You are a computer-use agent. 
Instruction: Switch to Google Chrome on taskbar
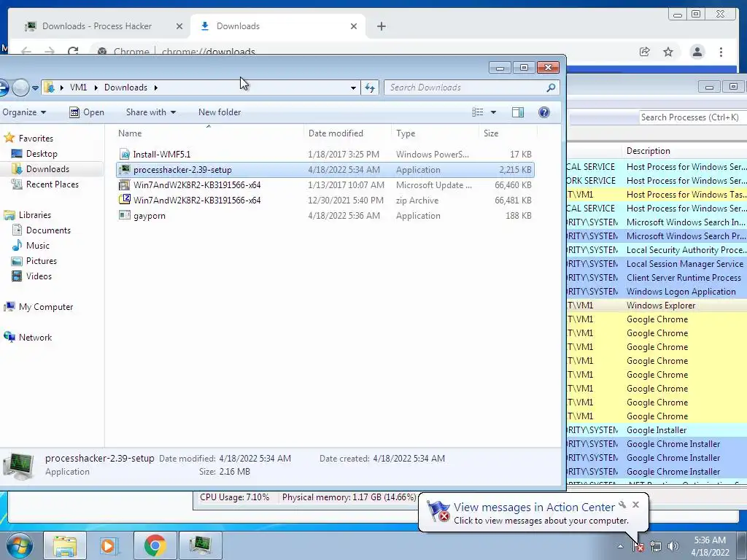(155, 545)
